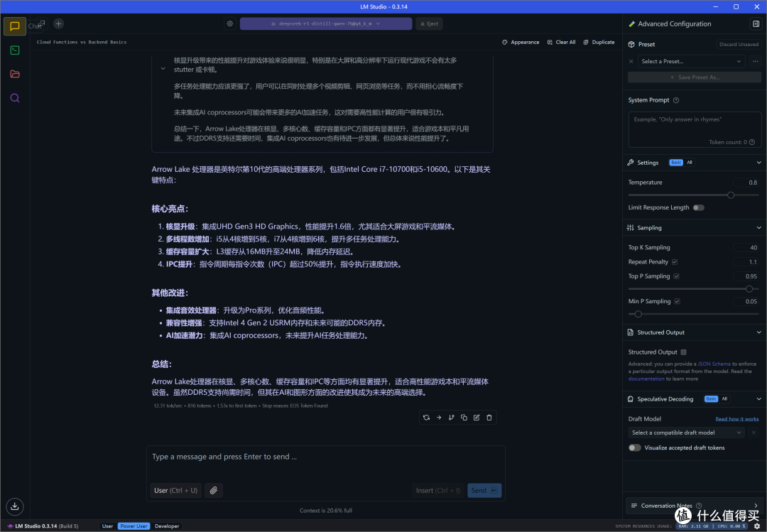Uncheck the Repeat Penalty checkbox
The height and width of the screenshot is (532, 767).
(x=675, y=262)
